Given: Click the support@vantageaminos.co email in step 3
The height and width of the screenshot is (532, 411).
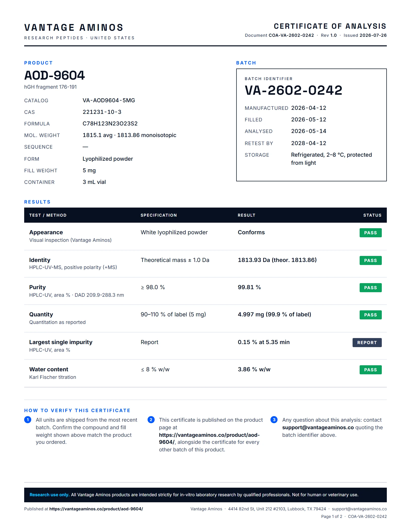Looking at the screenshot, I should tap(318, 427).
